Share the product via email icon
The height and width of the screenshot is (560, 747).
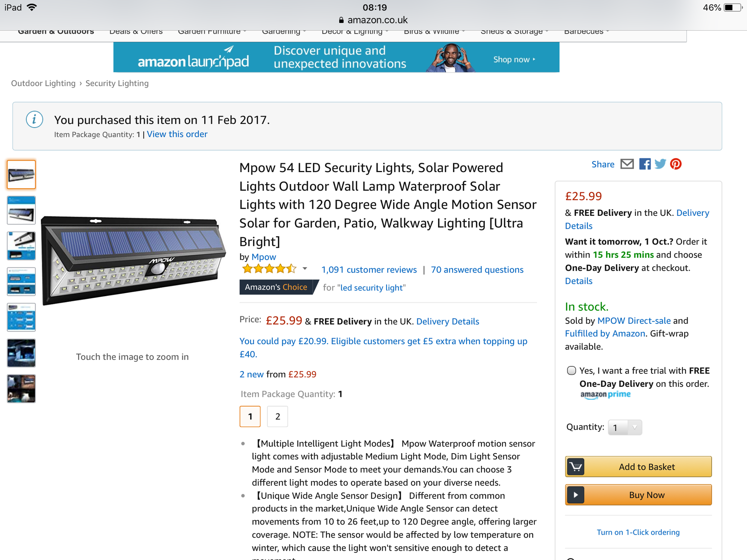(x=627, y=164)
